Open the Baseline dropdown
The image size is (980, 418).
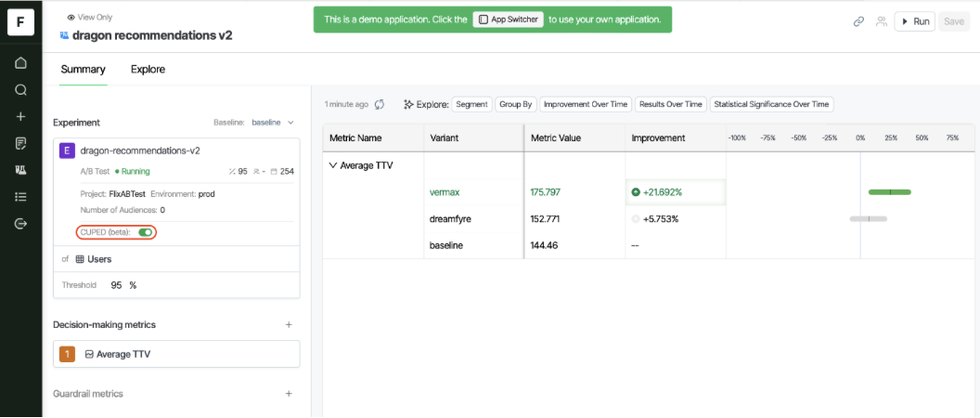(x=272, y=122)
